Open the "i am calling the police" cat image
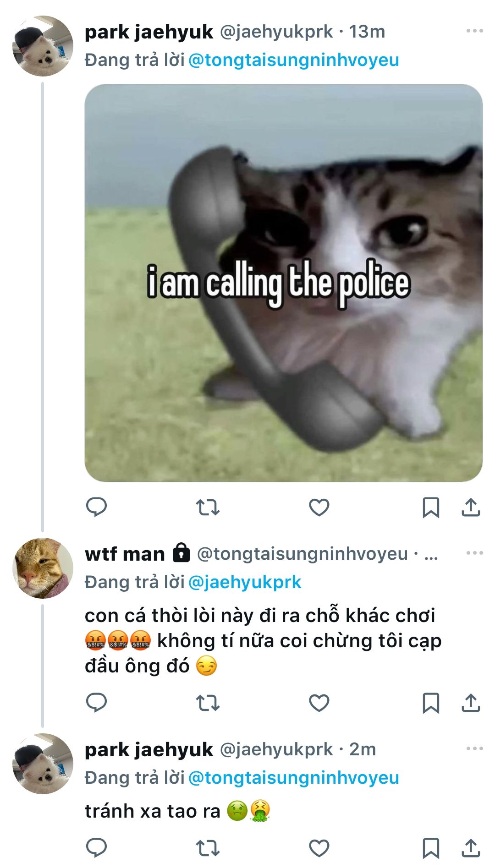Viewport: 495px width, 868px height. [x=283, y=283]
